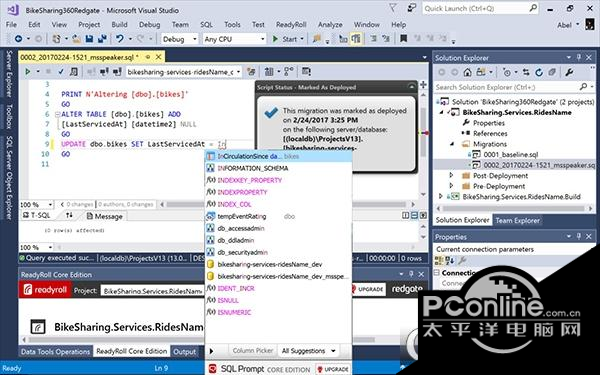Image resolution: width=600 pixels, height=375 pixels.
Task: Open the Debug configuration dropdown
Action: [179, 39]
